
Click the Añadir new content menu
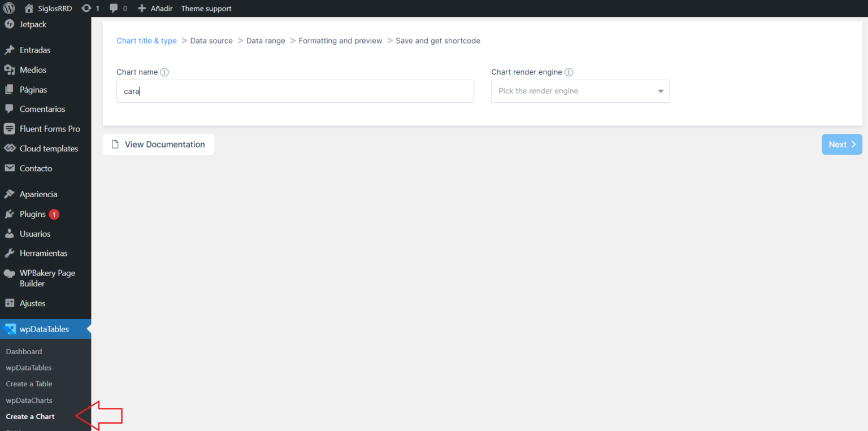(x=155, y=8)
